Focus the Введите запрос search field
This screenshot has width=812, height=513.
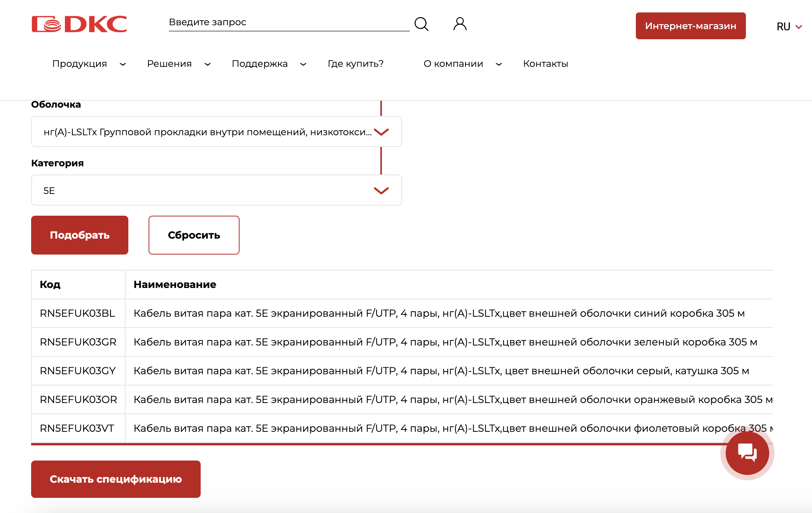289,23
